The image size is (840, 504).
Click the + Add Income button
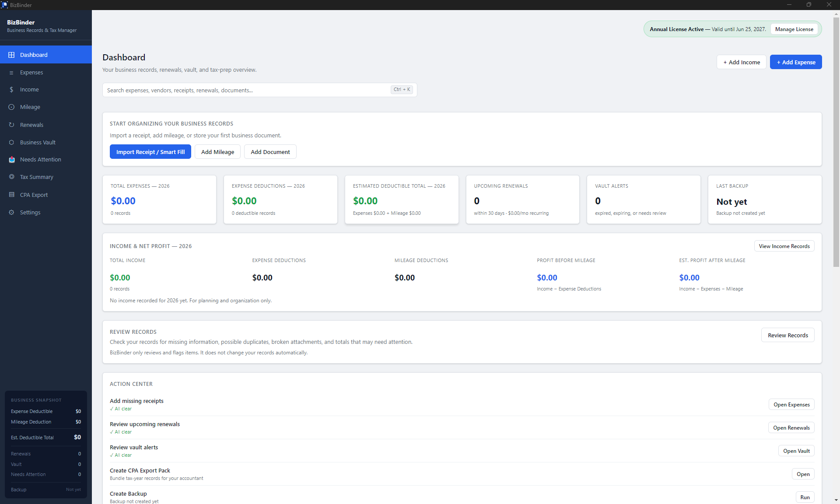tap(741, 62)
